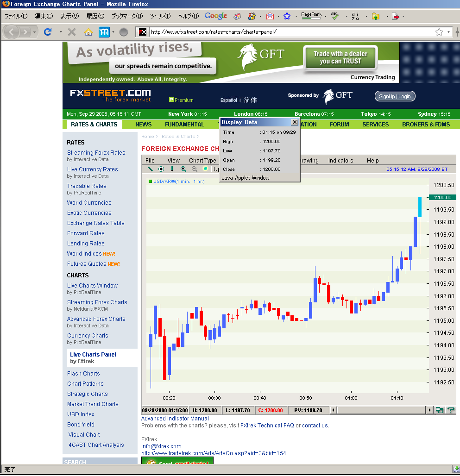
Task: Open the chart applet View menu
Action: pyautogui.click(x=173, y=160)
